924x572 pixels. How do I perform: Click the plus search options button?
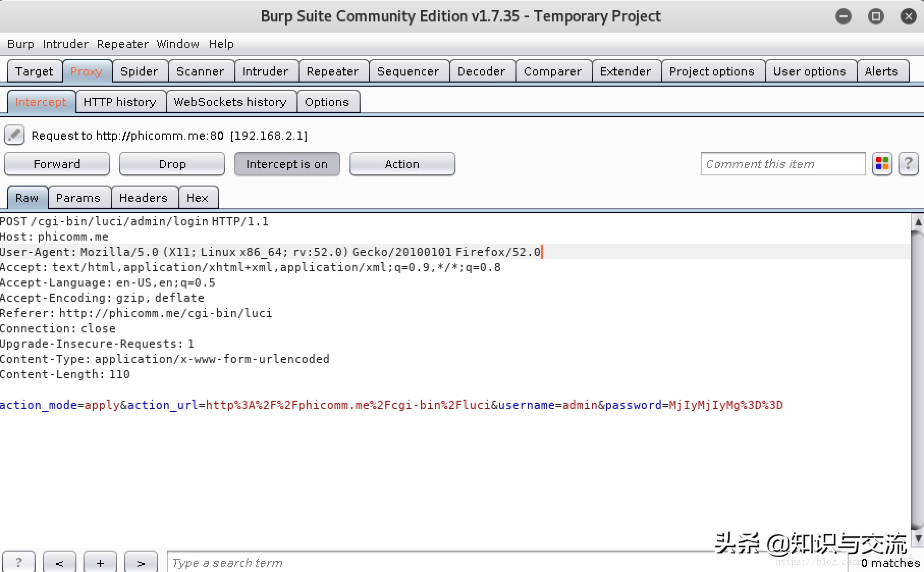pos(100,562)
